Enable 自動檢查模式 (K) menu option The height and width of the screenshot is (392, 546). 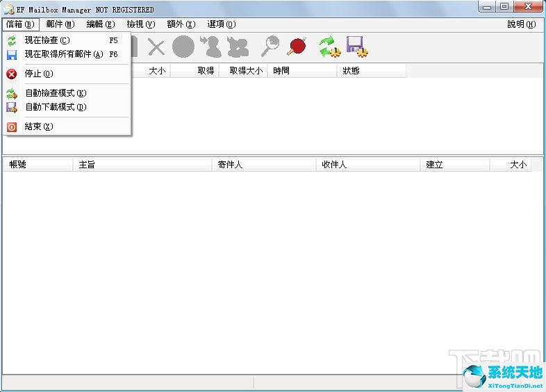(67, 93)
